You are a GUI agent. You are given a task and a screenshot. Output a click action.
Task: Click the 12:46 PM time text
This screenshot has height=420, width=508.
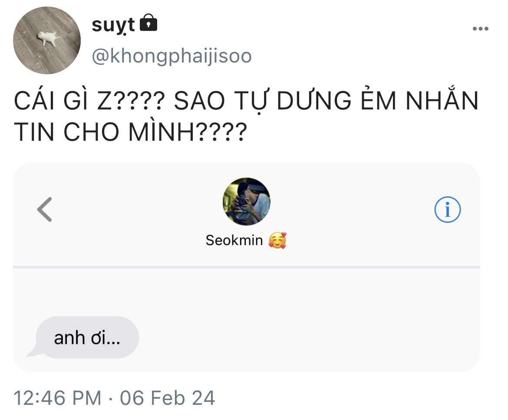click(x=57, y=398)
